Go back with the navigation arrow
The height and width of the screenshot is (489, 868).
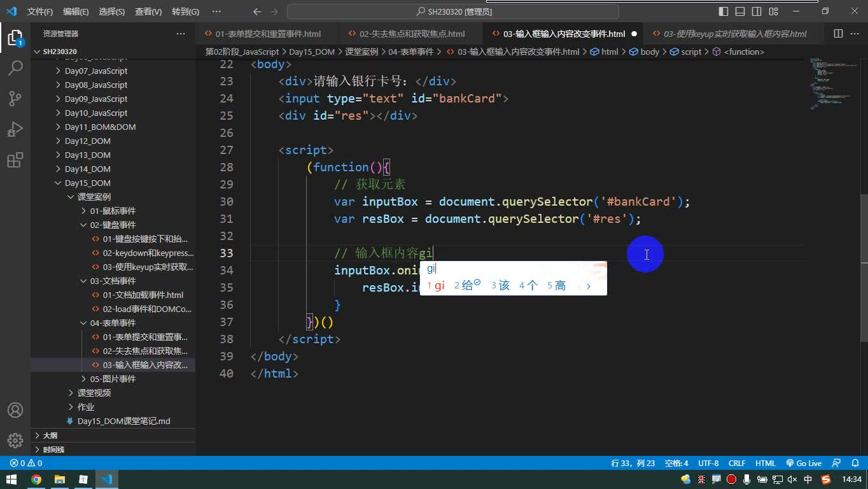point(257,11)
